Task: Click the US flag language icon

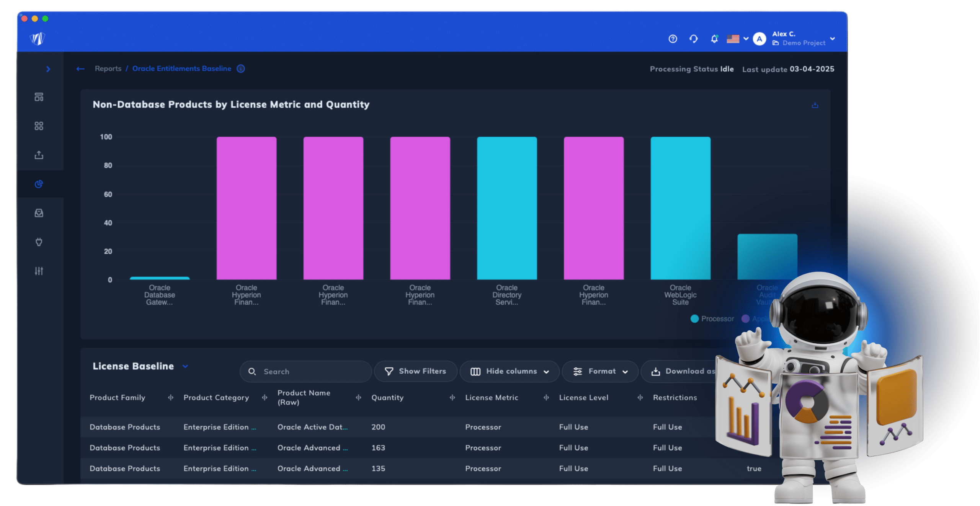Action: tap(733, 39)
